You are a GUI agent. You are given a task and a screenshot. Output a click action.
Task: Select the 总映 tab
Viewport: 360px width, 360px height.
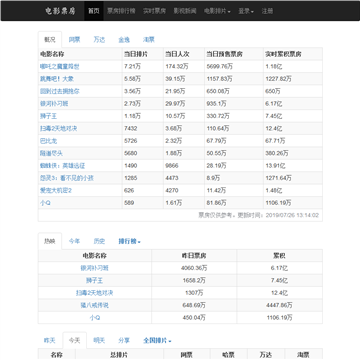50,241
